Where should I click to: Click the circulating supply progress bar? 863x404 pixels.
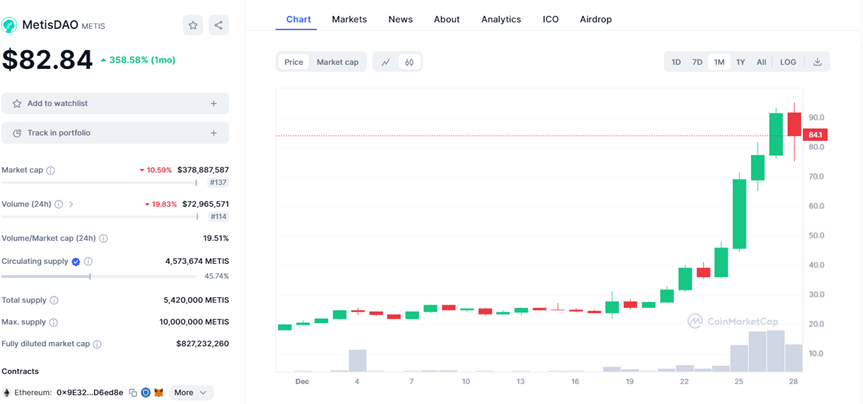tap(100, 276)
